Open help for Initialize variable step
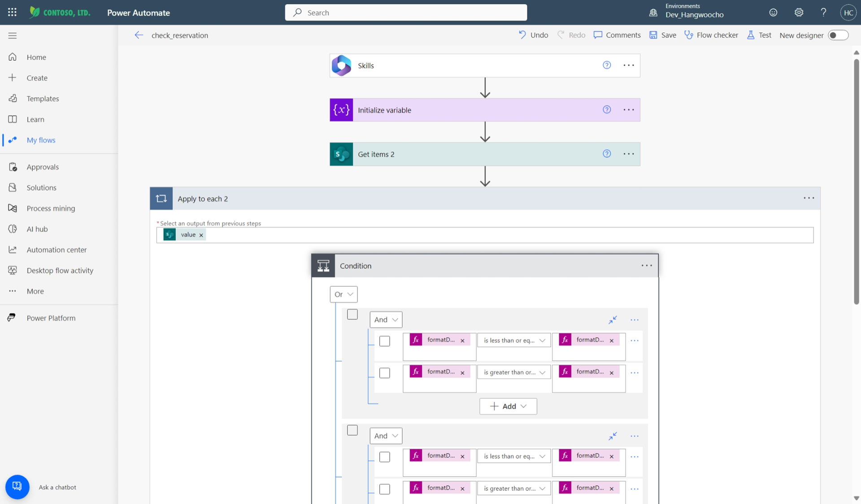861x504 pixels. coord(607,110)
